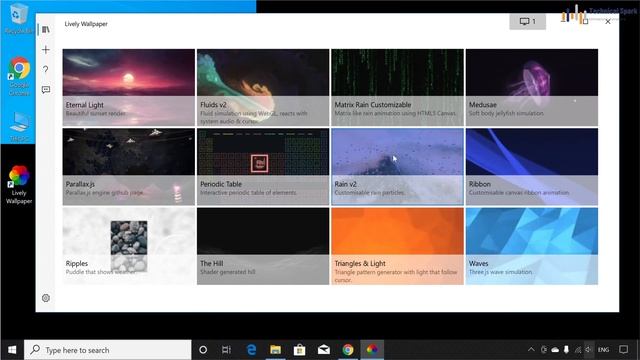Screen dimensions: 640x360
Task: Launch Microsoft Edge from the taskbar
Action: (251, 350)
